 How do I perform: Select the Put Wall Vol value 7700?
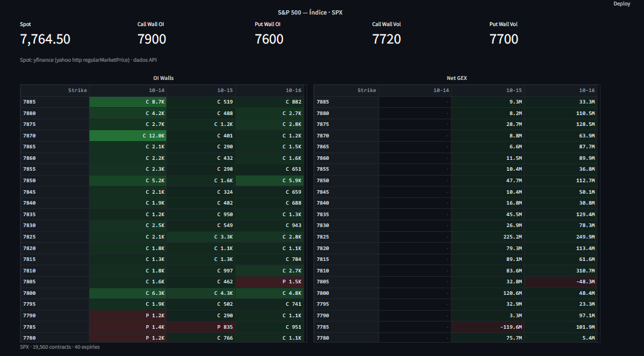[504, 39]
